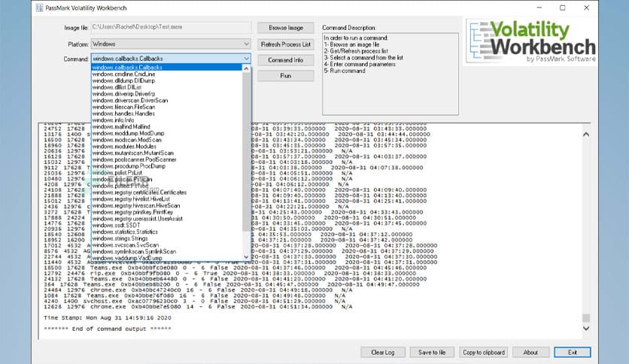Run the selected command

point(286,76)
